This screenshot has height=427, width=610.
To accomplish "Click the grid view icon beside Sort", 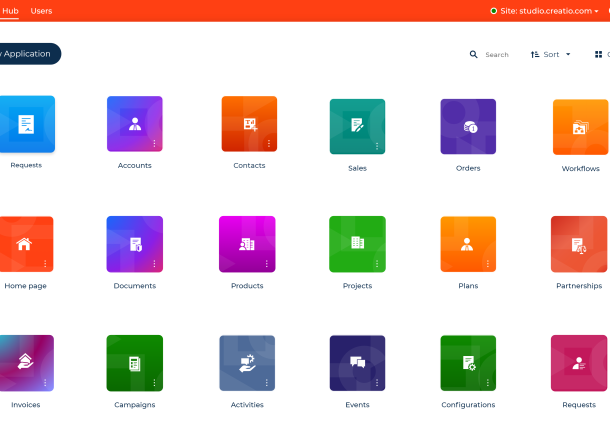I will [599, 55].
